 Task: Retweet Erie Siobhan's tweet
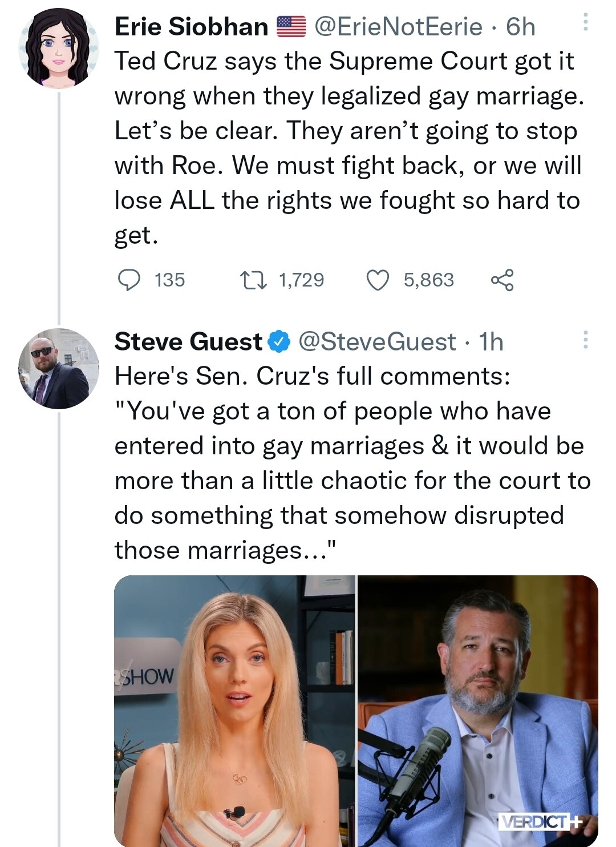tap(253, 280)
